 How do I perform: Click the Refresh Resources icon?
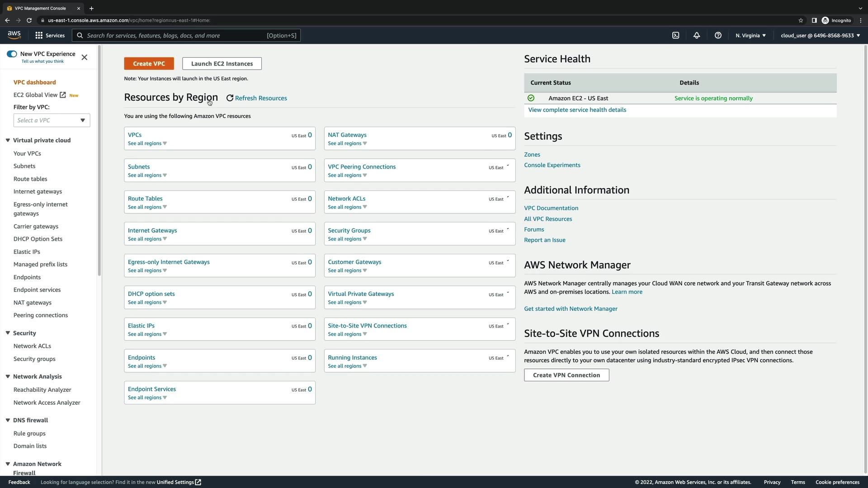coord(230,98)
